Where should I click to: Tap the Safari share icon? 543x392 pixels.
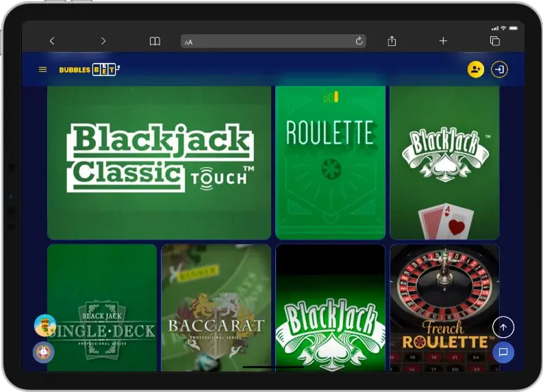(x=392, y=41)
